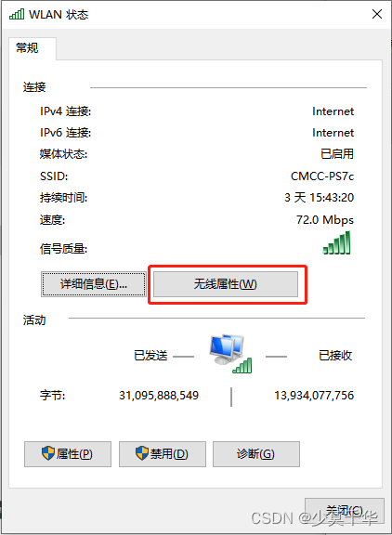Click the 关闭(C) close button
392x535 pixels.
345,511
